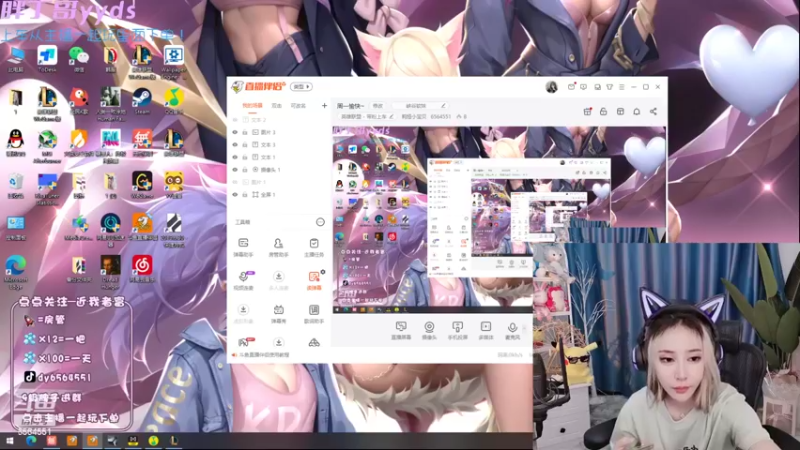This screenshot has width=800, height=450.
Task: Toggle the lock on 全屏 1 layer
Action: tap(245, 194)
